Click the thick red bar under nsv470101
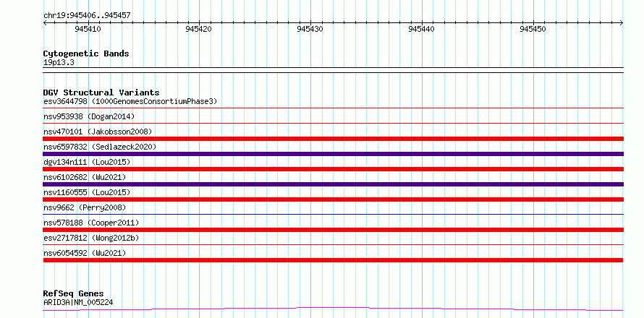The width and height of the screenshot is (644, 318). (334, 139)
